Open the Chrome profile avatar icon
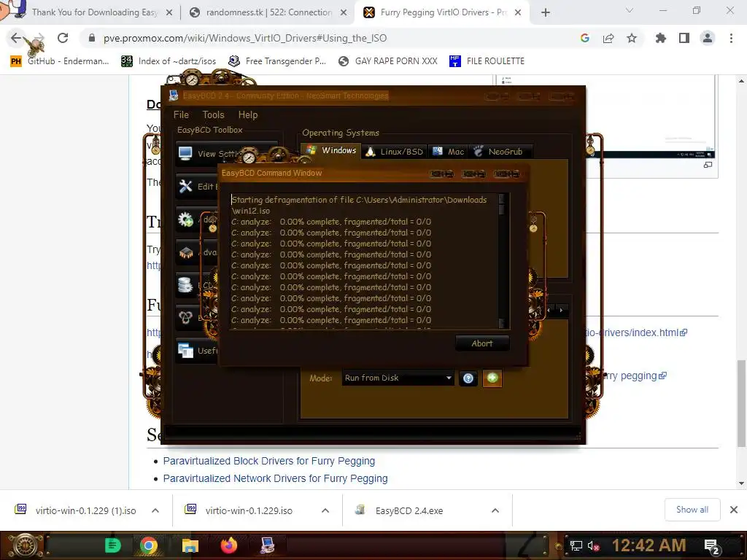 pyautogui.click(x=708, y=38)
